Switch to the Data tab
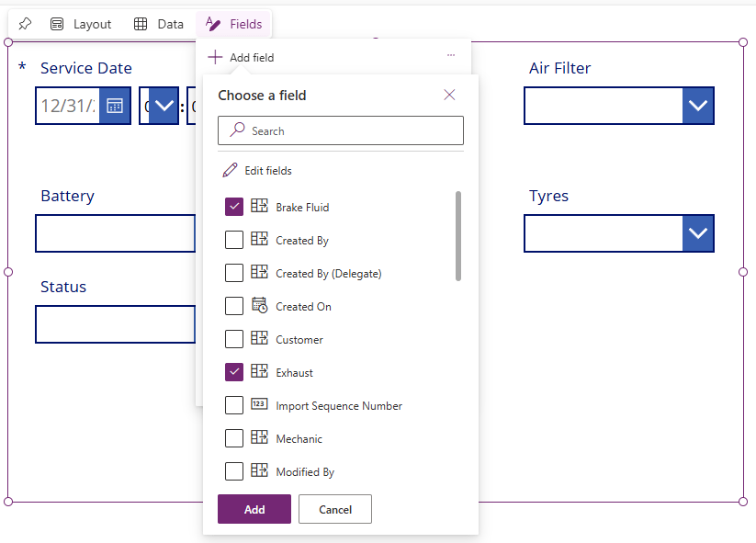The height and width of the screenshot is (543, 756). 159,24
